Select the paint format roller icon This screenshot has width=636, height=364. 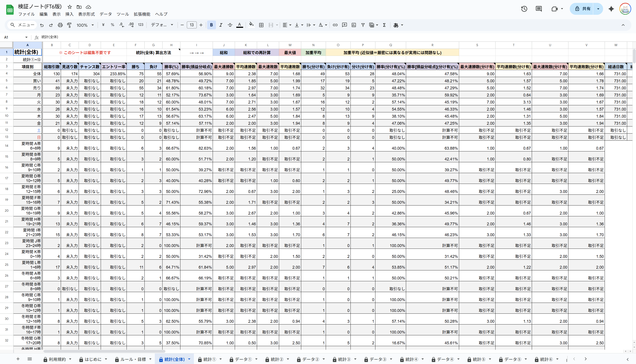pyautogui.click(x=69, y=25)
